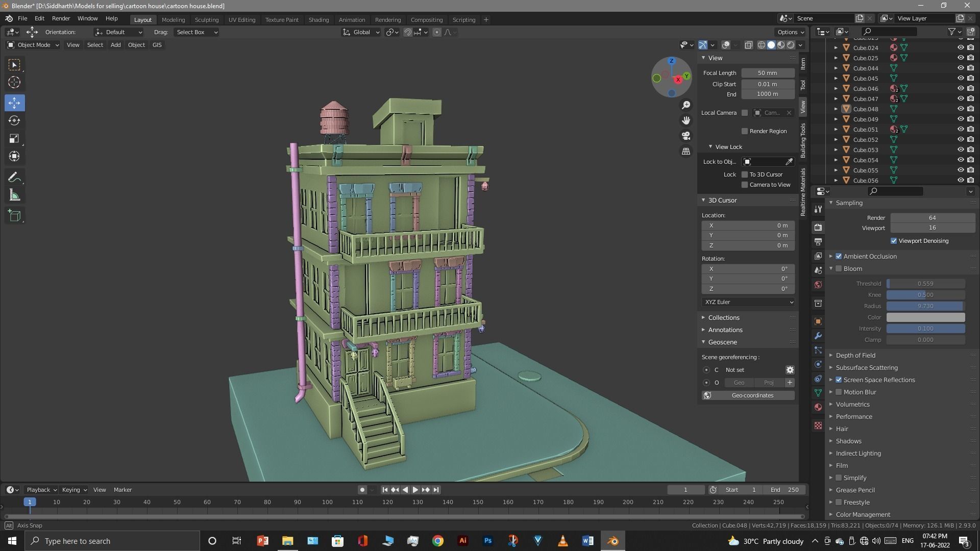Select the Transform tool
Image resolution: width=980 pixels, height=551 pixels.
click(14, 157)
